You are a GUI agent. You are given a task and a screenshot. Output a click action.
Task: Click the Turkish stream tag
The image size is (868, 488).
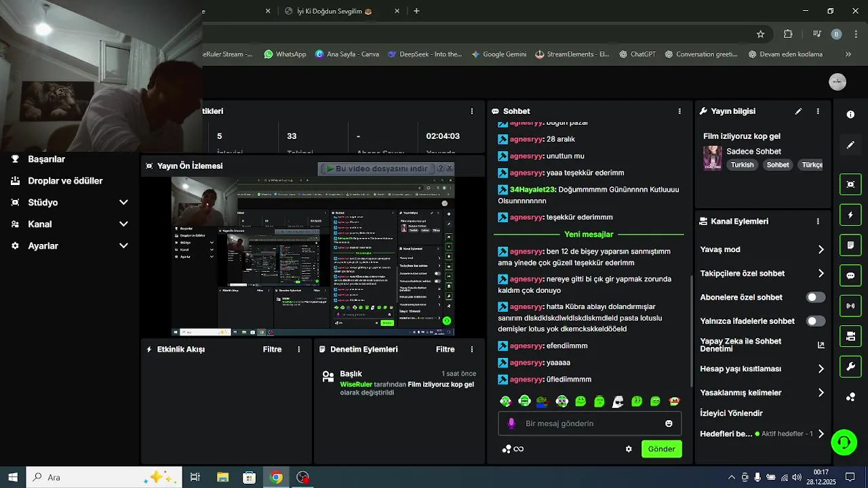pyautogui.click(x=742, y=165)
